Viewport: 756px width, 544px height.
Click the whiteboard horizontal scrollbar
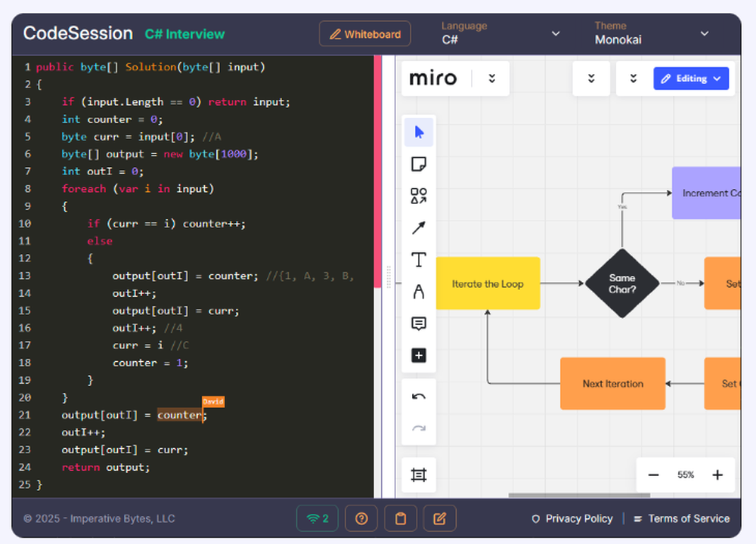(x=579, y=496)
